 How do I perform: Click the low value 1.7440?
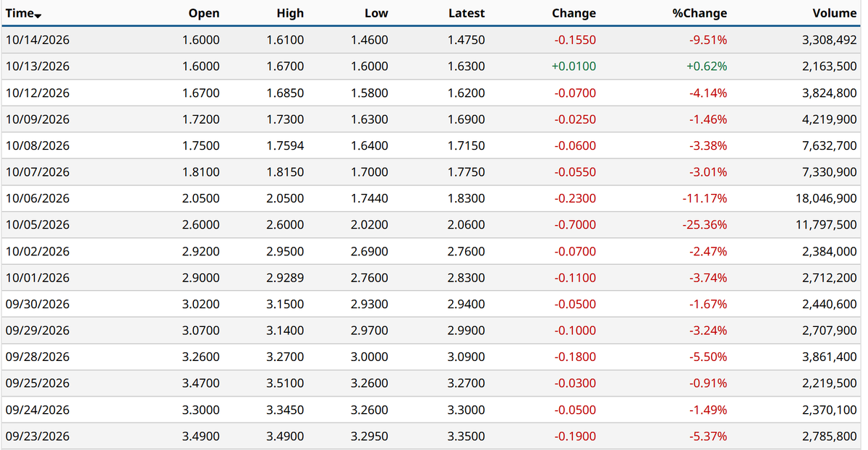(370, 198)
